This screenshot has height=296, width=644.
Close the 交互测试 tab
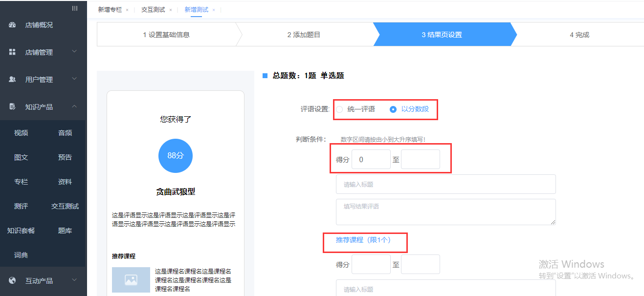click(x=170, y=10)
